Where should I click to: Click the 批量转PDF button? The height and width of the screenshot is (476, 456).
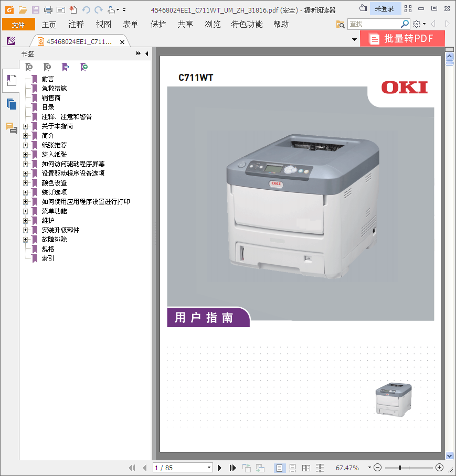pos(402,39)
